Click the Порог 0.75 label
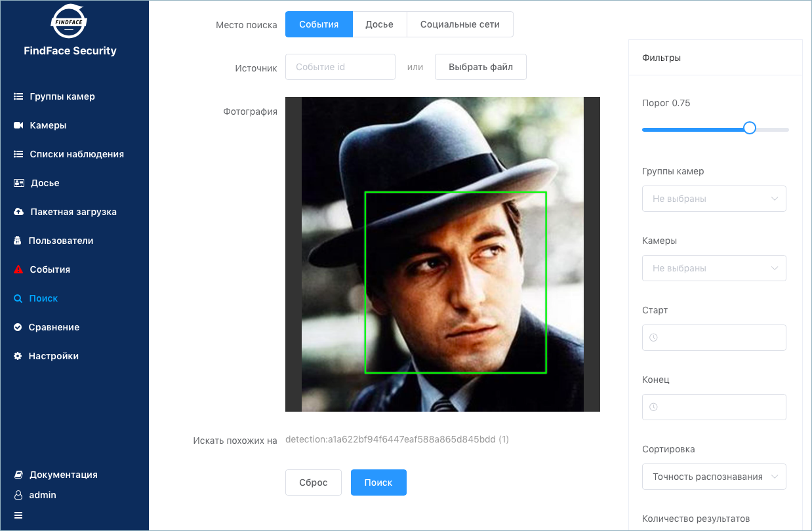The image size is (812, 531). (x=666, y=103)
